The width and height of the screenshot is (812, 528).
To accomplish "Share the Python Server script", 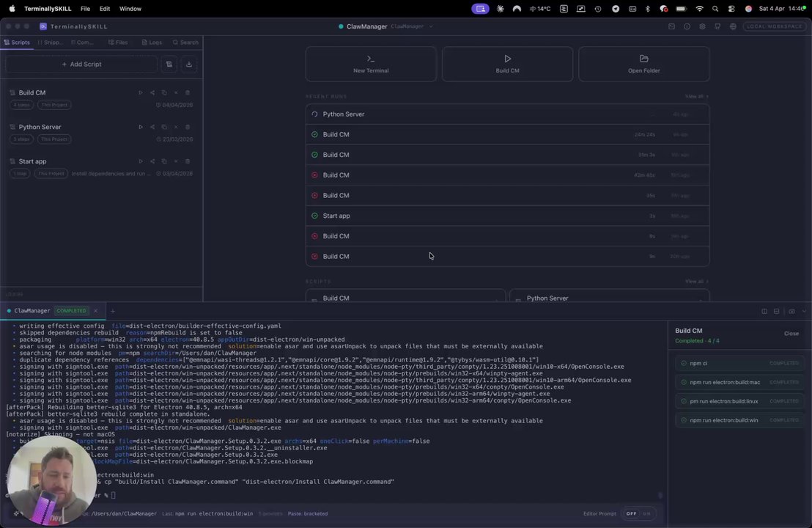I will [x=152, y=127].
